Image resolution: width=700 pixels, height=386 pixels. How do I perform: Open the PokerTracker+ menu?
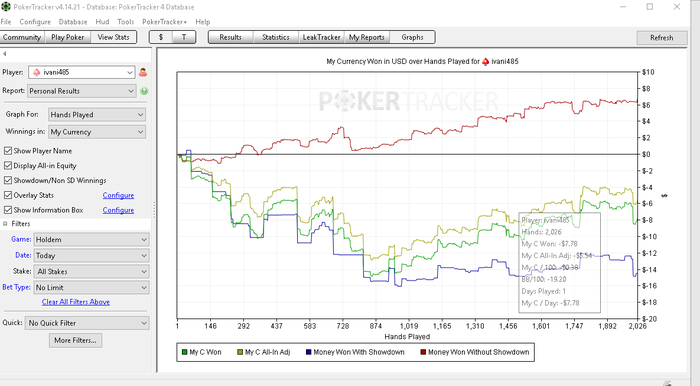click(x=164, y=22)
